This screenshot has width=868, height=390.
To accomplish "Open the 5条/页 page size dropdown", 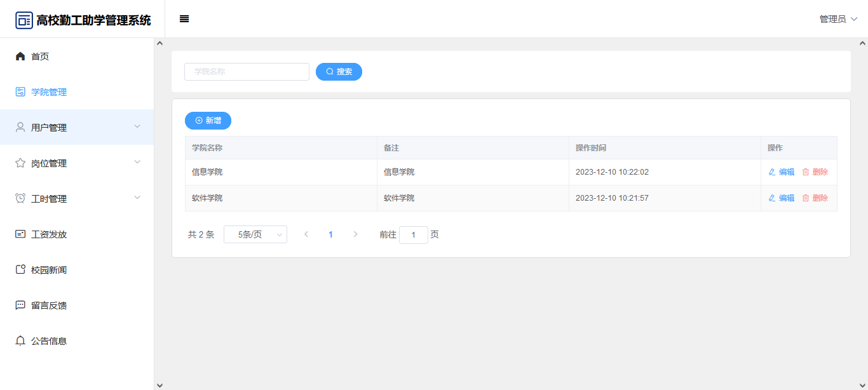I will [255, 234].
